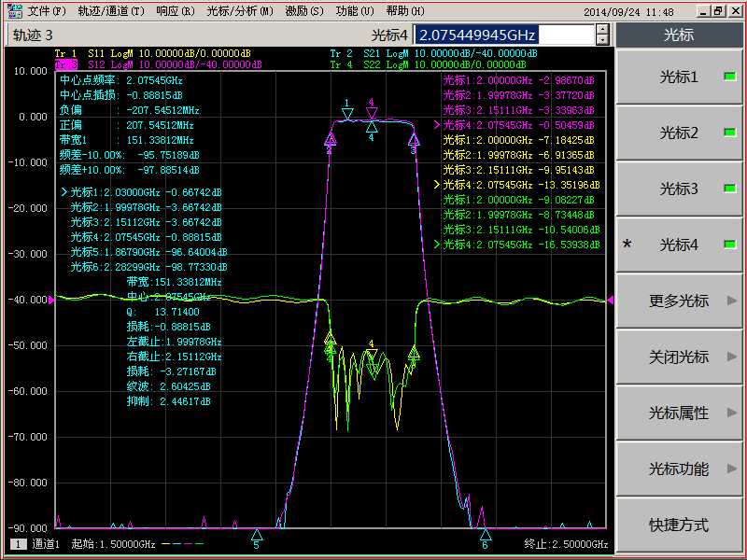Open the 响应(R) menu
747x560 pixels.
pos(176,11)
